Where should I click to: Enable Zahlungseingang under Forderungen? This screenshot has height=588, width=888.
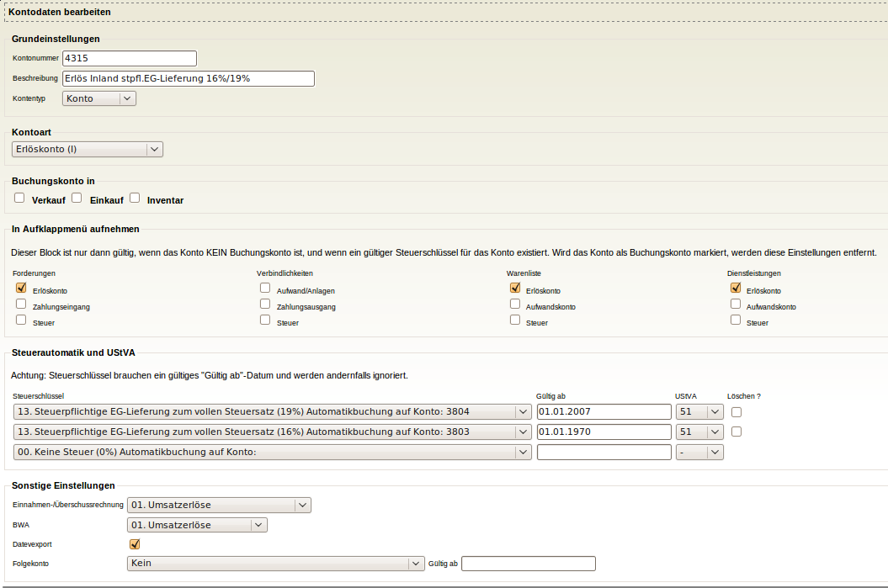point(21,305)
